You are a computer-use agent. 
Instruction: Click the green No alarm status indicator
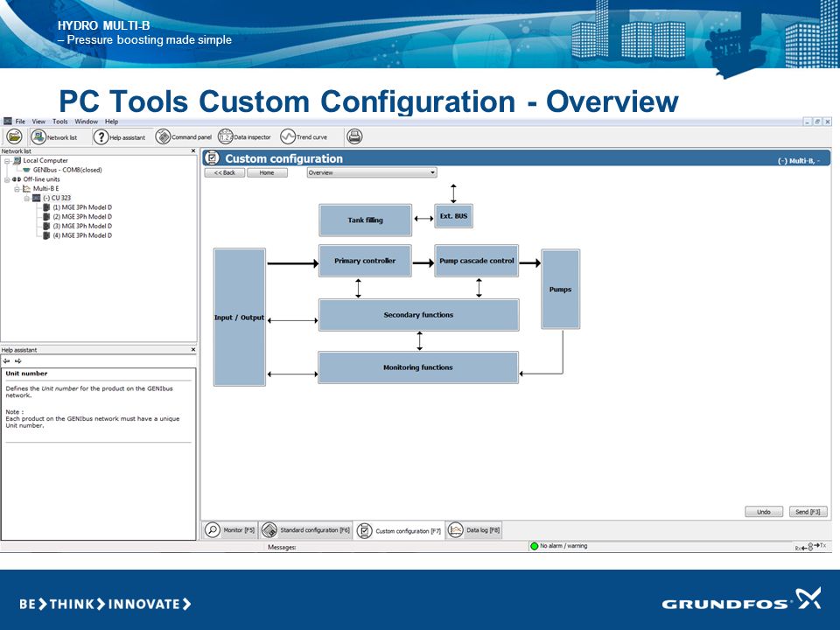(534, 546)
